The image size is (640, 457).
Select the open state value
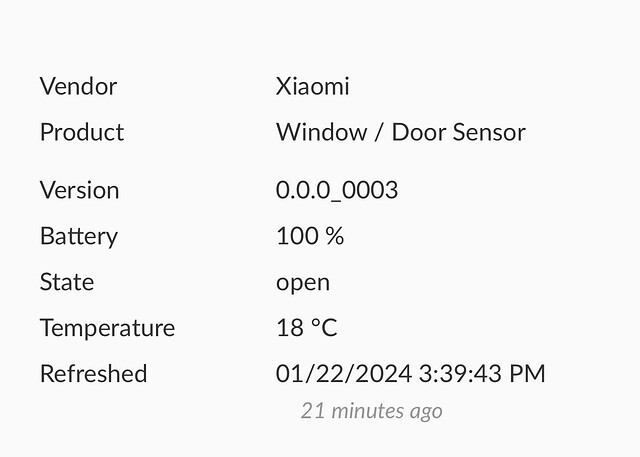[x=303, y=283]
